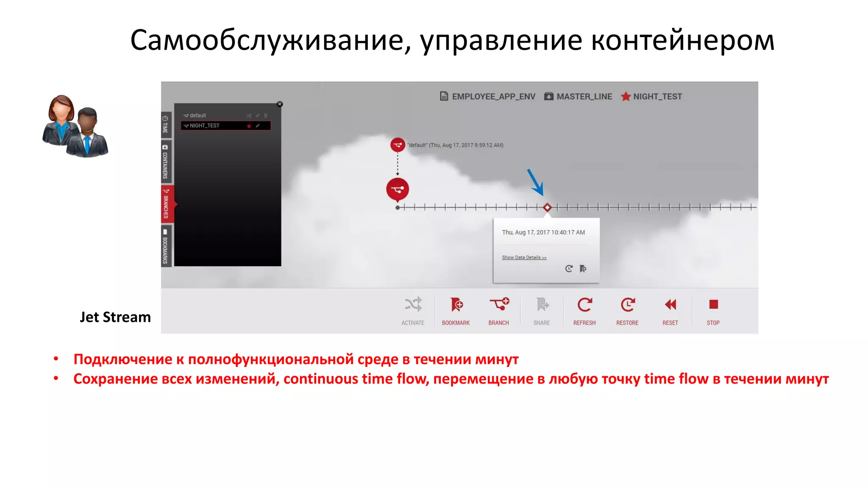Click STOP toolbar button
Screen dimensions: 868x488
(713, 311)
